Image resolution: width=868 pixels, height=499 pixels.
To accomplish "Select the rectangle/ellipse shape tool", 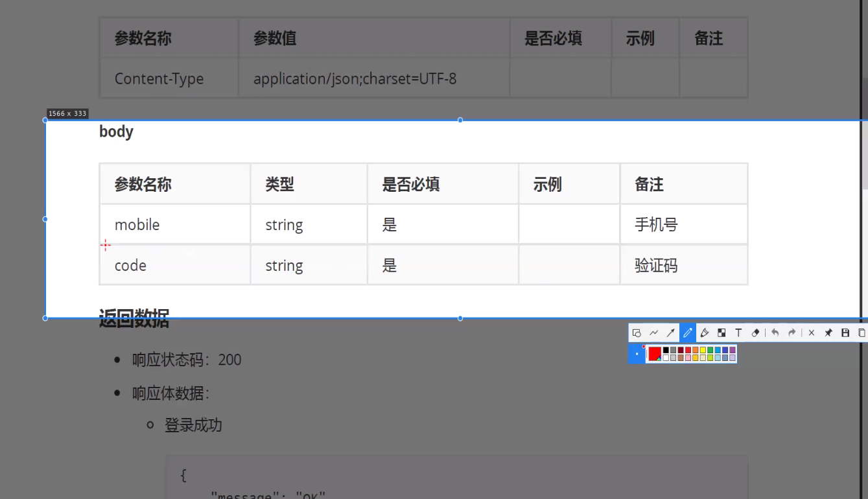I will 637,332.
